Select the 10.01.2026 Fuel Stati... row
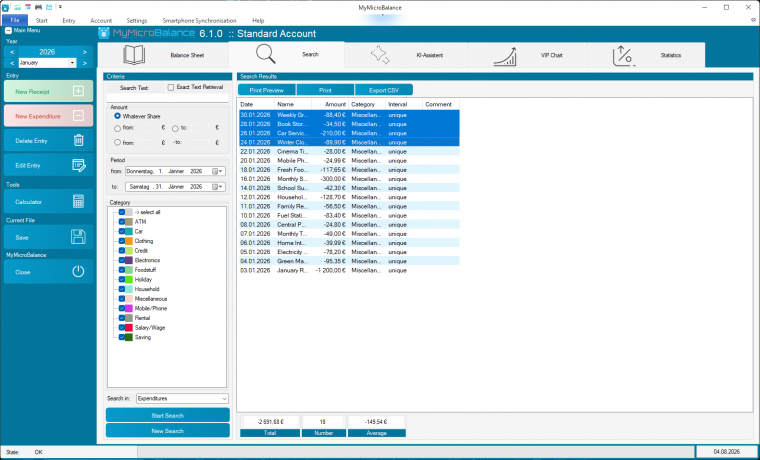760x460 pixels. [348, 215]
